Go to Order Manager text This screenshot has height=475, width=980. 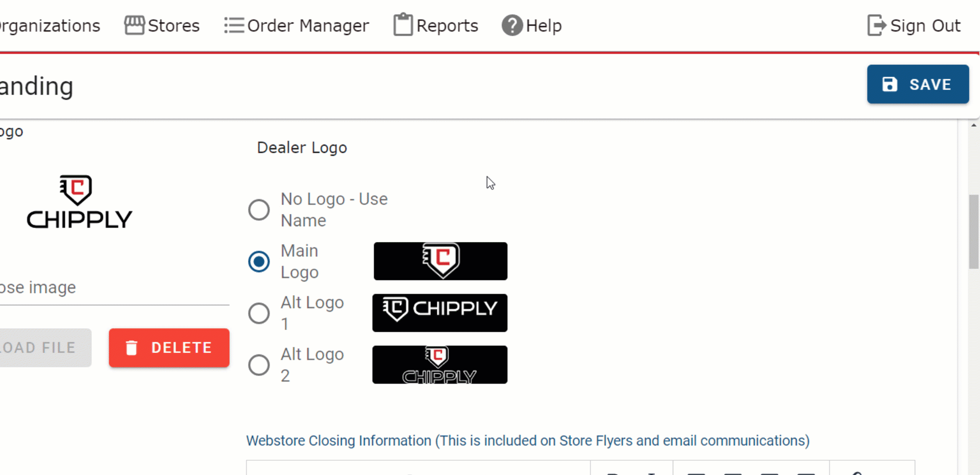(308, 26)
